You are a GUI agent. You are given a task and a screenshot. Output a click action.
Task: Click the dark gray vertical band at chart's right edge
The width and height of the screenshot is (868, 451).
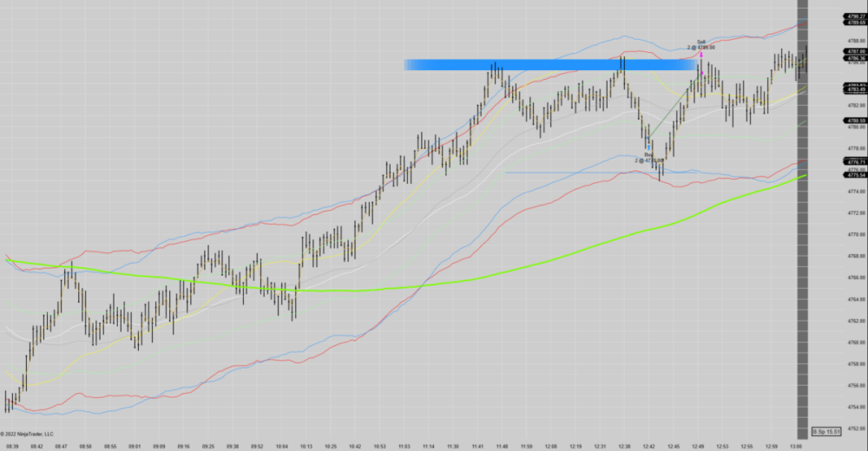[x=803, y=260]
